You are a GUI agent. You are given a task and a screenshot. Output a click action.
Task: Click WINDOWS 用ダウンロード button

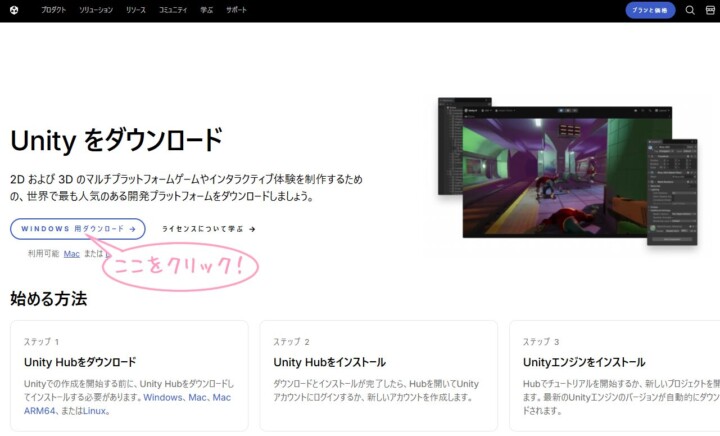(x=78, y=229)
